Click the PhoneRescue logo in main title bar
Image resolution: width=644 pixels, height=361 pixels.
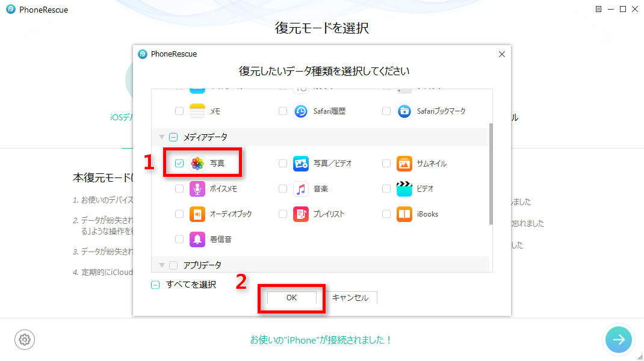[11, 9]
